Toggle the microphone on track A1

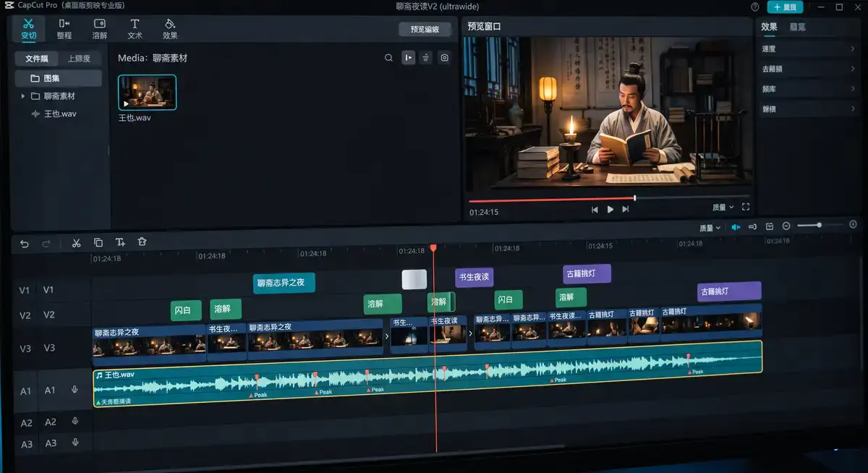(75, 390)
